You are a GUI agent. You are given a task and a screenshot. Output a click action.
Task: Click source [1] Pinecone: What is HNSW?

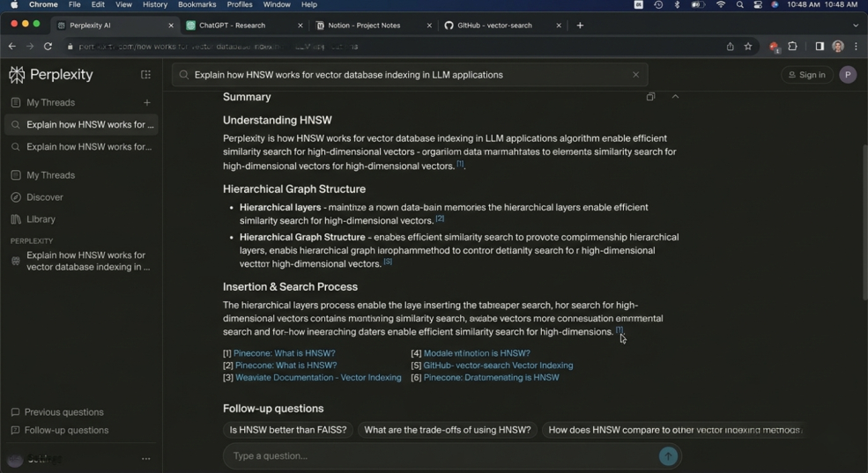(284, 353)
